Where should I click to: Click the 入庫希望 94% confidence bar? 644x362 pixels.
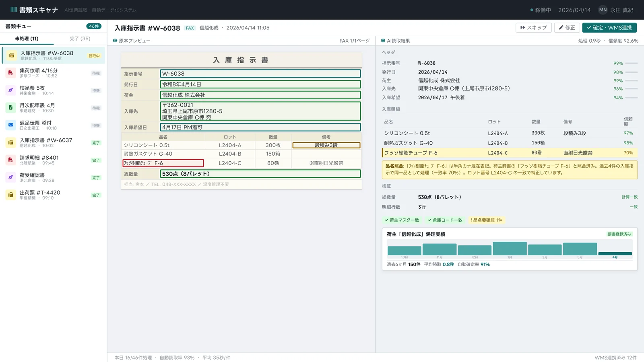click(631, 98)
